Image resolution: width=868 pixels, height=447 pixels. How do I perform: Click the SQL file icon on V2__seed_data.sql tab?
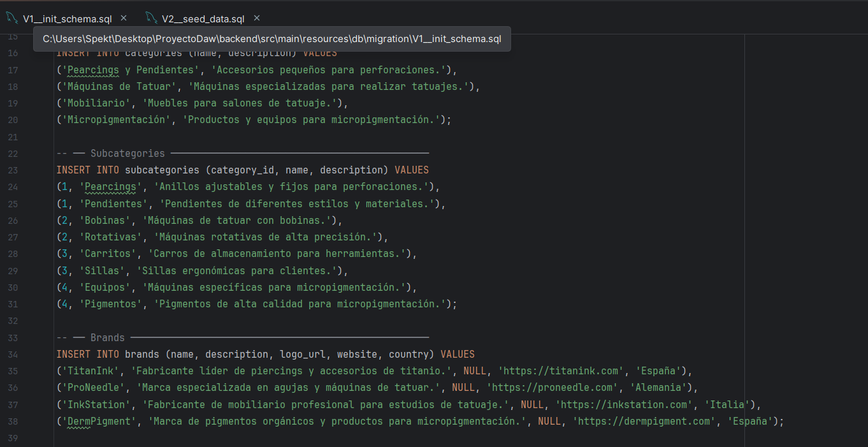[150, 18]
